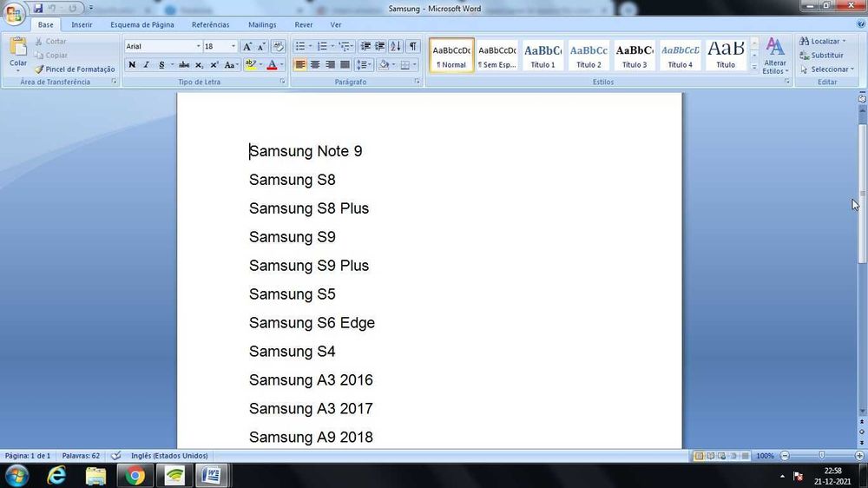This screenshot has width=868, height=488.
Task: Align text right
Action: [330, 65]
